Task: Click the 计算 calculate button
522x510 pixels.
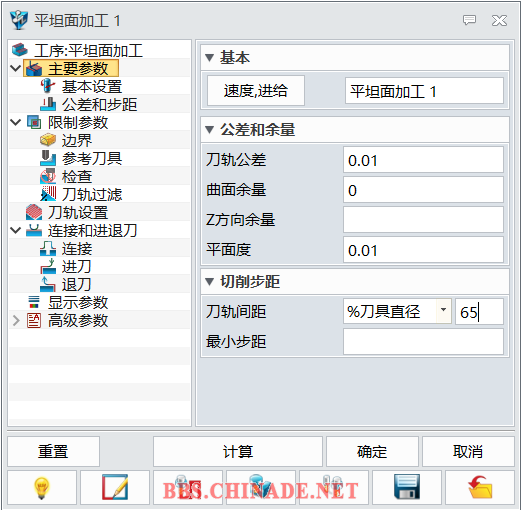Action: [238, 451]
